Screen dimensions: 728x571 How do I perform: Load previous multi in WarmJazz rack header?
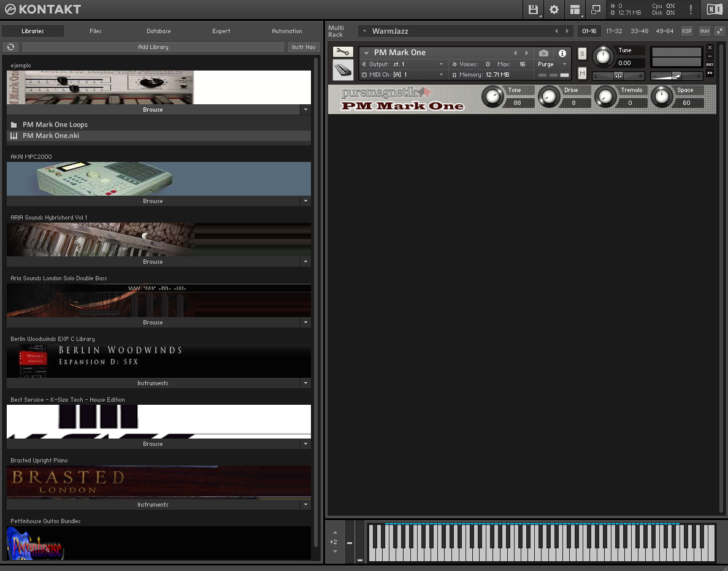556,31
